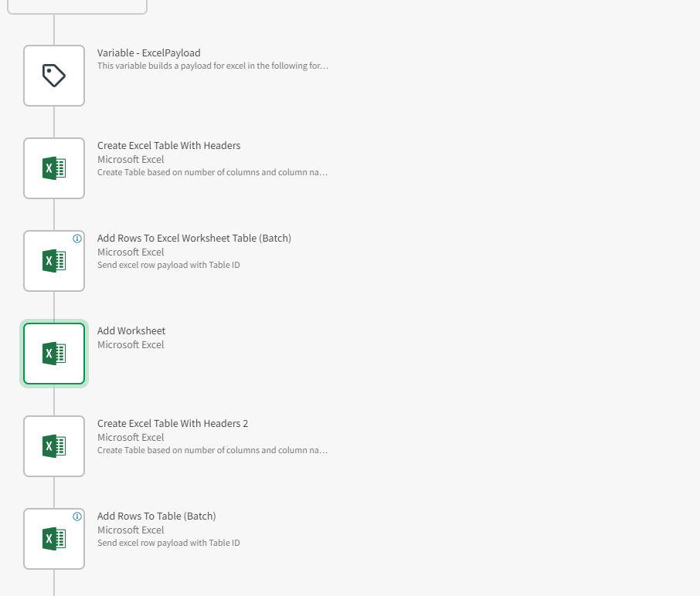
Task: Select the partially visible block at the top
Action: (76, 6)
